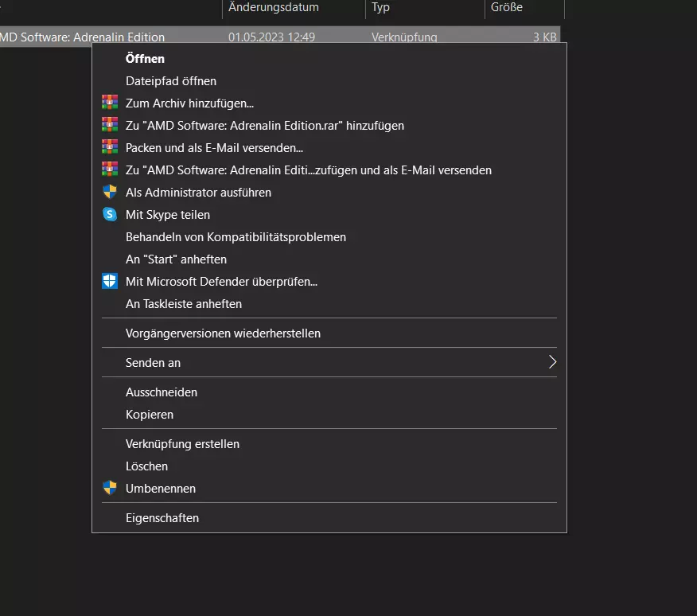697x616 pixels.
Task: Click the Skype icon in the context menu
Action: 110,214
